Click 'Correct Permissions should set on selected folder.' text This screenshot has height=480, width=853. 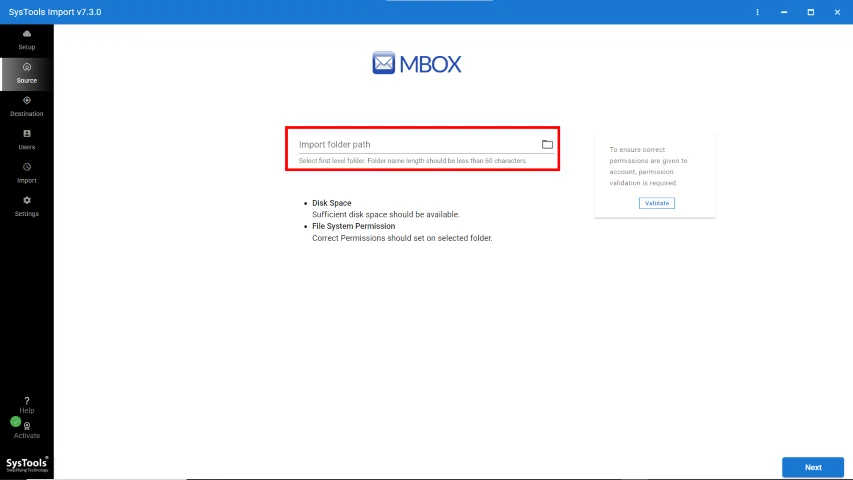402,238
